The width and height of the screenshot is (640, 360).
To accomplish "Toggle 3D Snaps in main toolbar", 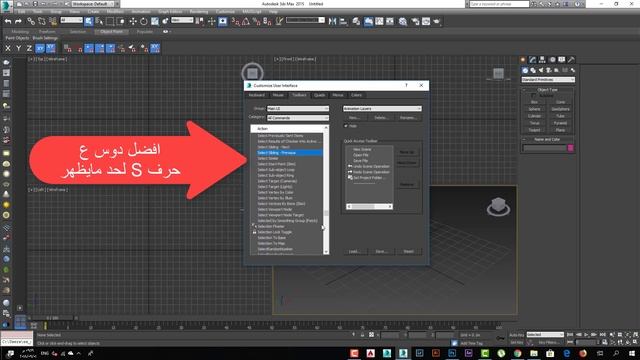I will click(x=236, y=21).
